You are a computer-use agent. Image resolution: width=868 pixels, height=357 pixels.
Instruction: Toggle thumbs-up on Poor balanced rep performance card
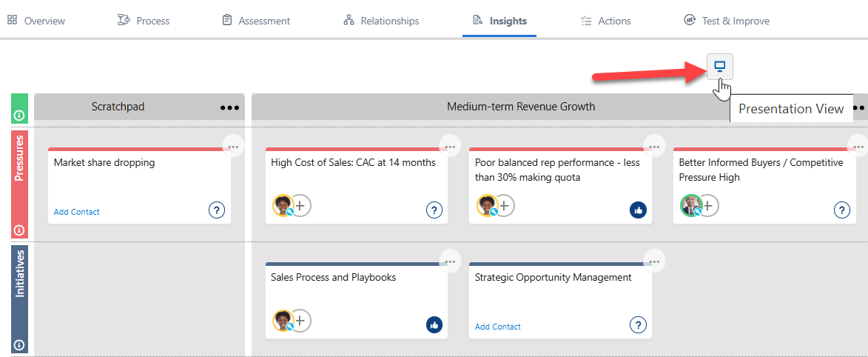pos(638,210)
